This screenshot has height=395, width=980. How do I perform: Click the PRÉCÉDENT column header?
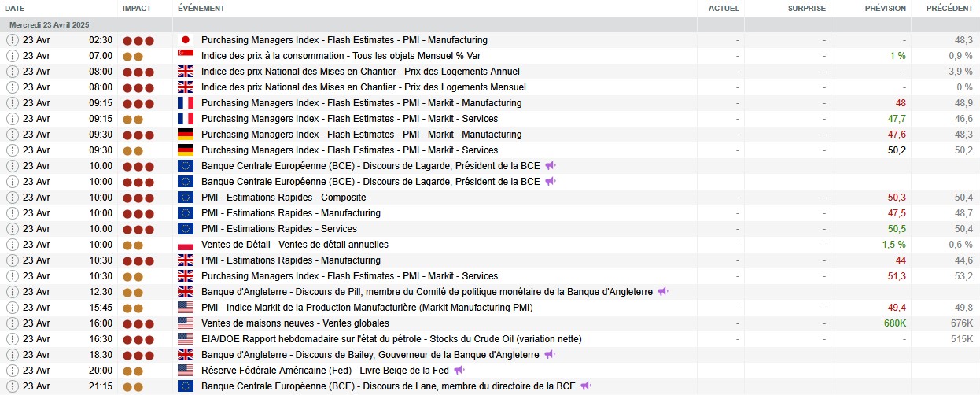(949, 8)
